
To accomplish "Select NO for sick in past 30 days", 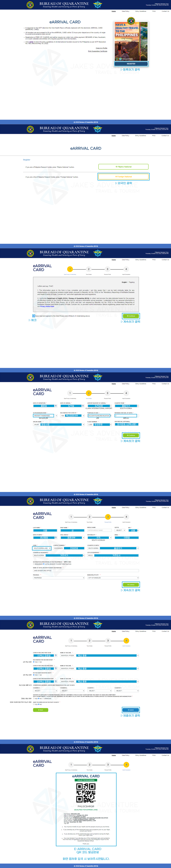I will pyautogui.click(x=39, y=704).
